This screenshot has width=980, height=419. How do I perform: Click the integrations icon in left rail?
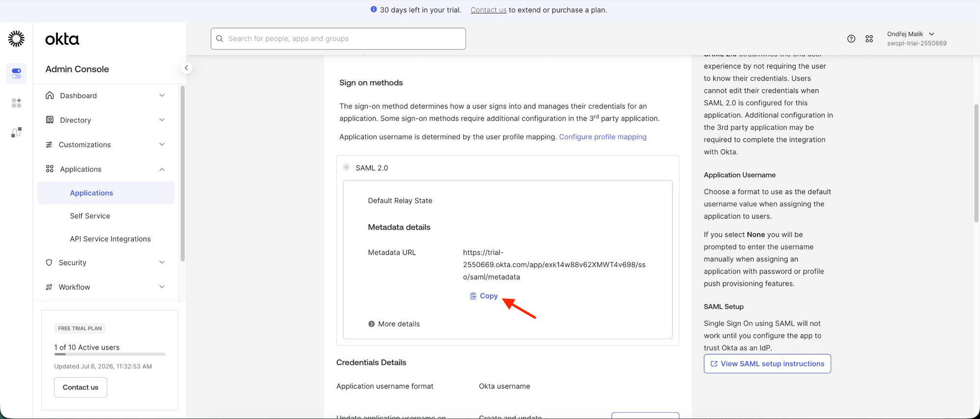click(16, 132)
